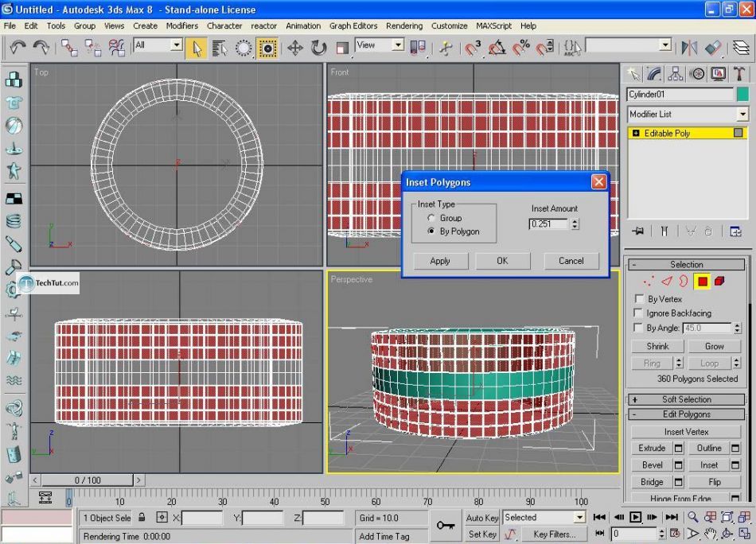Image resolution: width=756 pixels, height=544 pixels.
Task: Open the Graph Editors menu
Action: pyautogui.click(x=353, y=25)
